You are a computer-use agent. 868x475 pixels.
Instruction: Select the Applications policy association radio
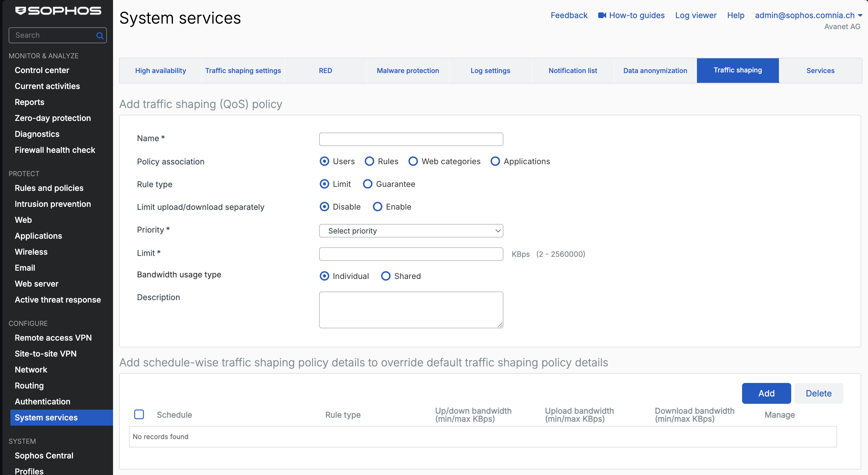(x=495, y=162)
